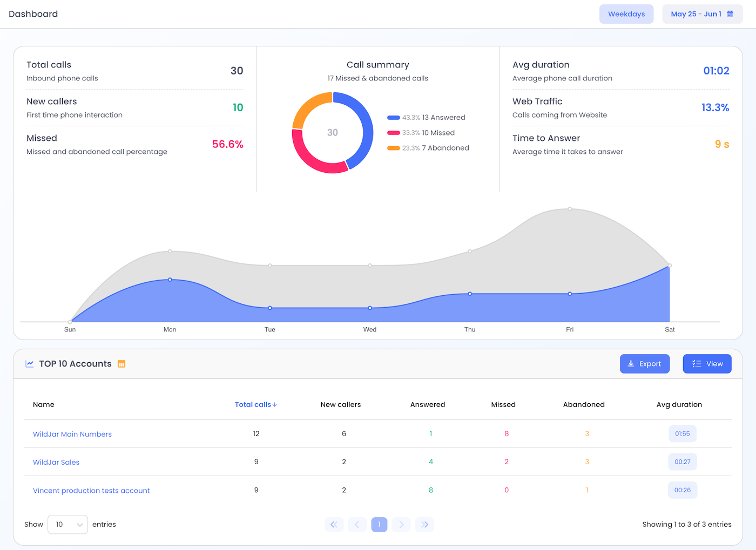Click orange Abandoned legend swatch

coord(394,148)
